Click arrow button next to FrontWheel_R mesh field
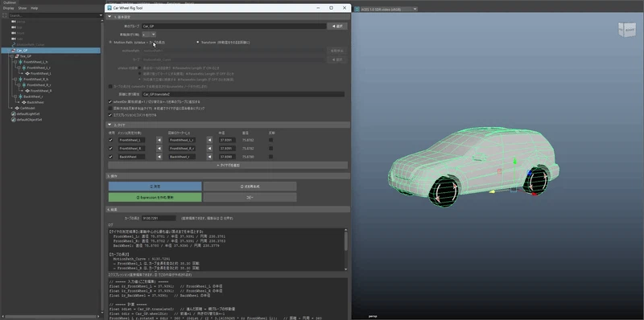The width and height of the screenshot is (644, 320). (159, 148)
